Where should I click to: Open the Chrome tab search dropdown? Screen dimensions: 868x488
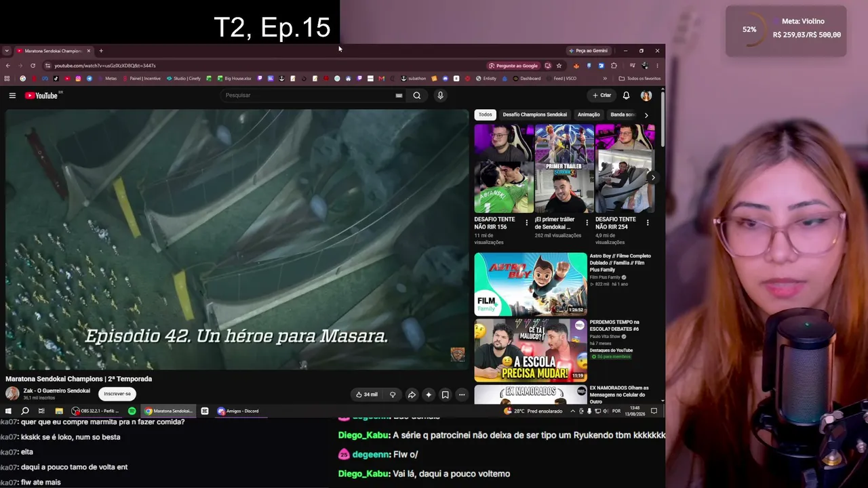[7, 51]
